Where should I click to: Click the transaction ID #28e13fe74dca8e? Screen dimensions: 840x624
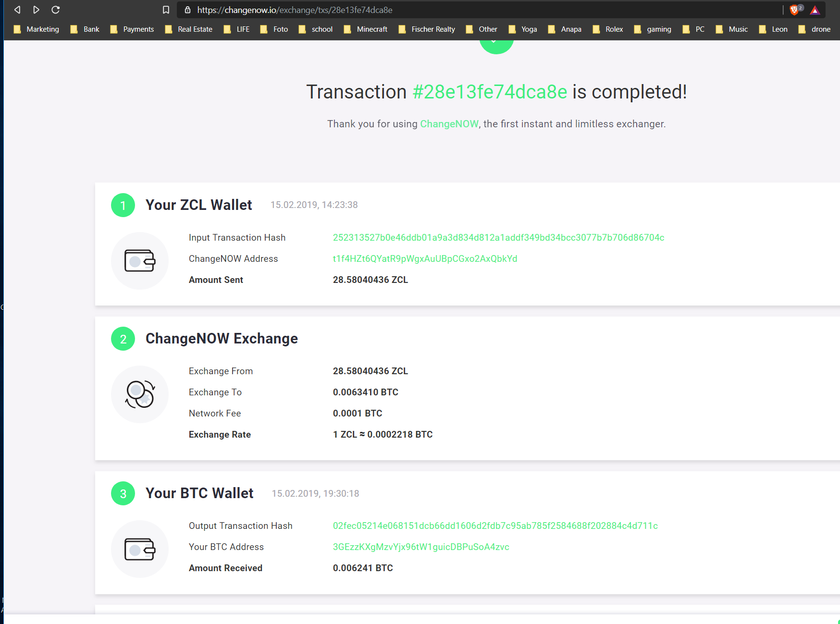coord(490,92)
